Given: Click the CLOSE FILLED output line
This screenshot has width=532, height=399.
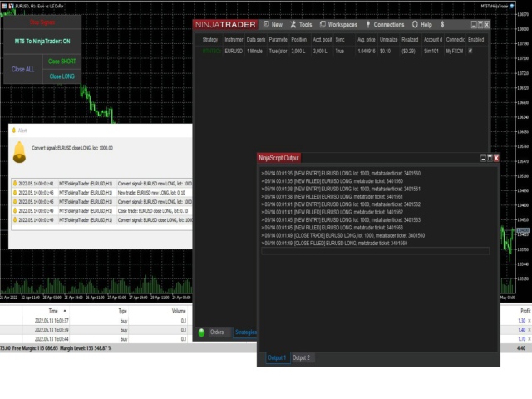Looking at the screenshot, I should coord(334,244).
